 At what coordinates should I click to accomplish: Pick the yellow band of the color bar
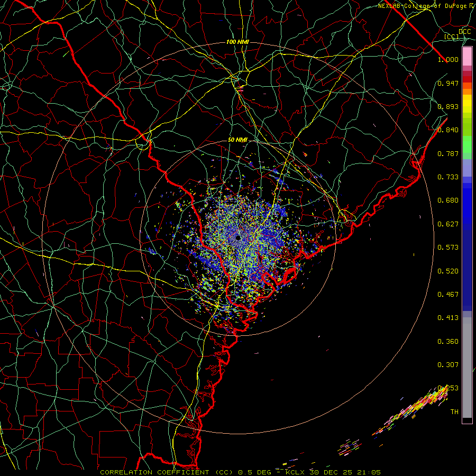467,104
